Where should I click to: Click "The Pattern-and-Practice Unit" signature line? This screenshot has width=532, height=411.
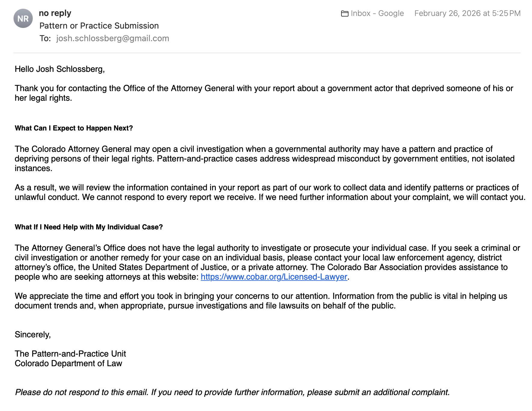70,354
